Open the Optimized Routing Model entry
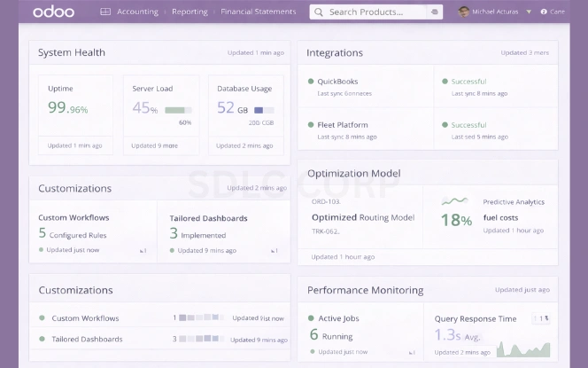Image resolution: width=588 pixels, height=368 pixels. coord(363,217)
